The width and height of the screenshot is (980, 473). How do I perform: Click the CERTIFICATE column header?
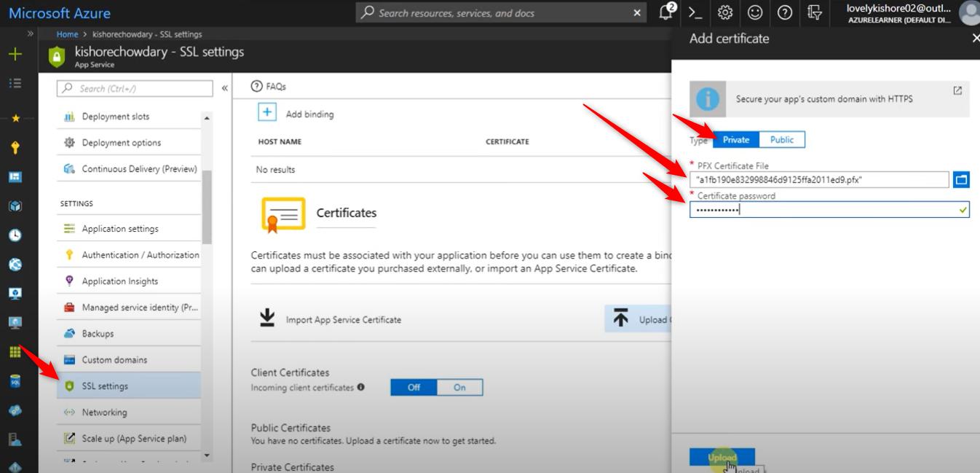[507, 141]
